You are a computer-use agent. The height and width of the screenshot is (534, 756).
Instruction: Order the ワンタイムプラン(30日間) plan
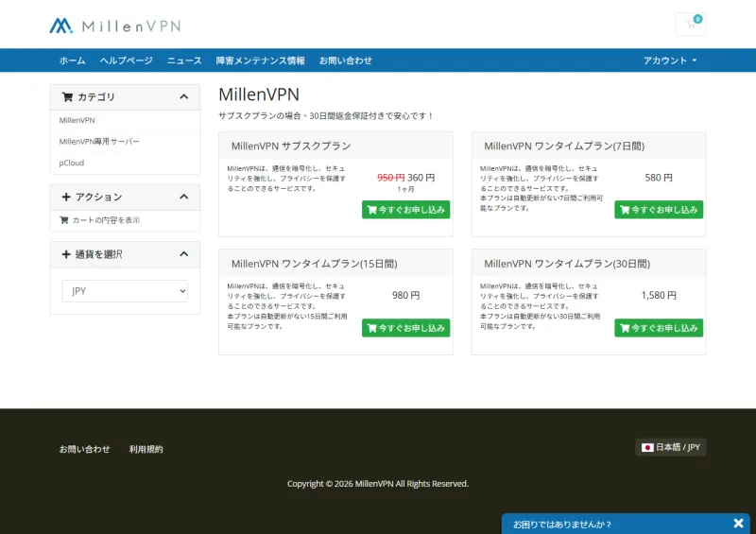[659, 328]
